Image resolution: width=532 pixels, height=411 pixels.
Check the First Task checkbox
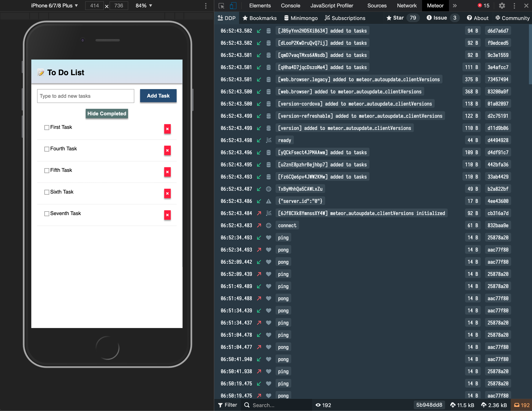pyautogui.click(x=47, y=127)
